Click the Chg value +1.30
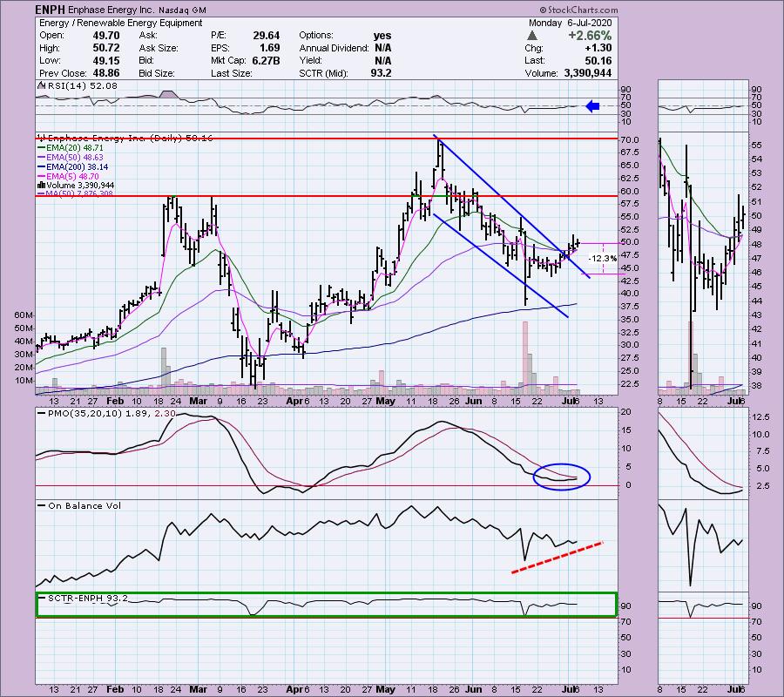This screenshot has height=697, width=784. click(598, 48)
